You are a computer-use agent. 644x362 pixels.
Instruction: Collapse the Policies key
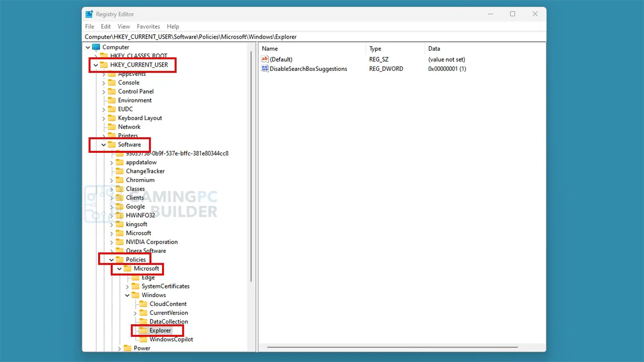112,260
